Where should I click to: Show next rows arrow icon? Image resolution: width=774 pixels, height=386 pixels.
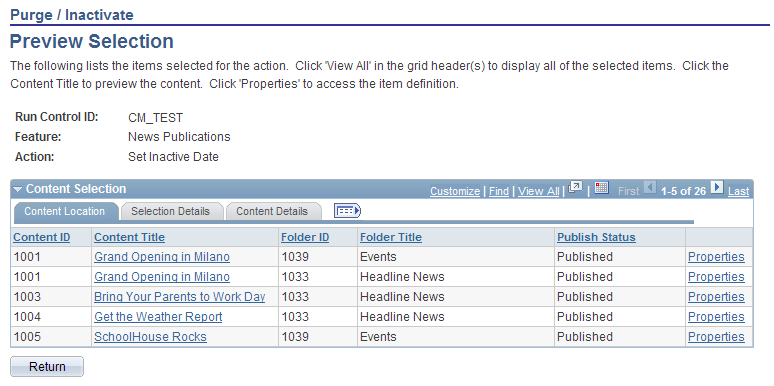[x=717, y=188]
